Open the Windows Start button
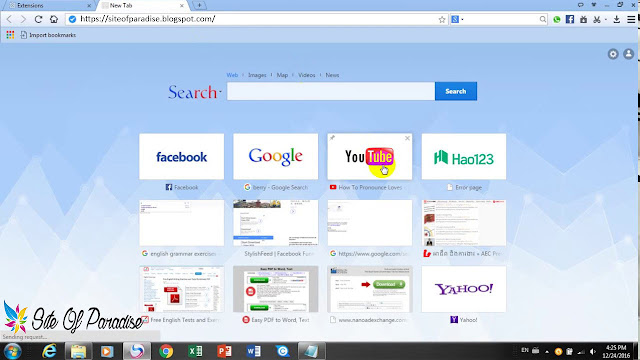 pyautogui.click(x=12, y=351)
